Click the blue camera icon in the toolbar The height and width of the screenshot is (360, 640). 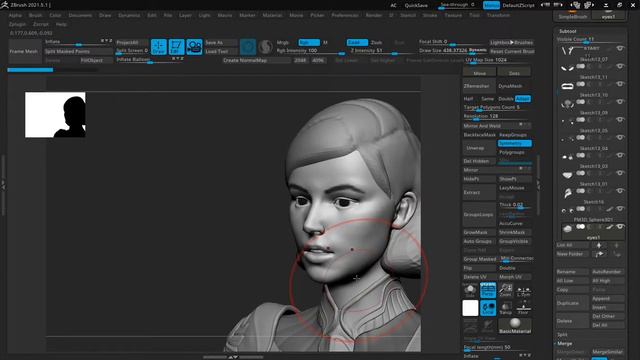[x=194, y=47]
